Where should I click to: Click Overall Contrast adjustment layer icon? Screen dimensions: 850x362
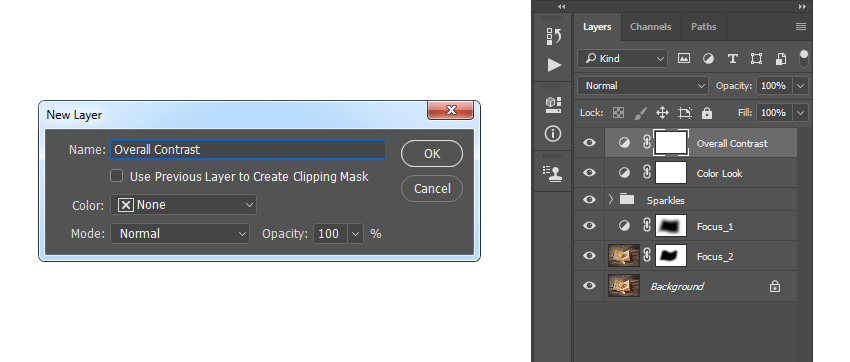624,143
